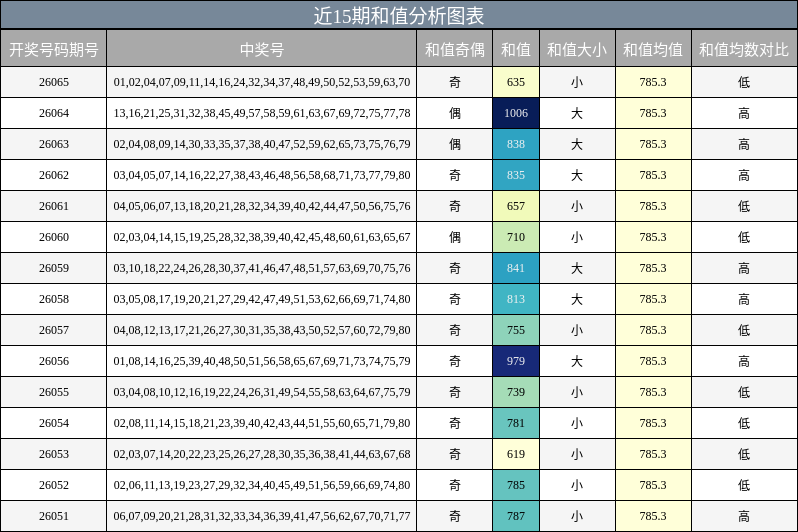Image resolution: width=798 pixels, height=532 pixels.
Task: Click the 开奖号码期号 column header
Action: [53, 49]
